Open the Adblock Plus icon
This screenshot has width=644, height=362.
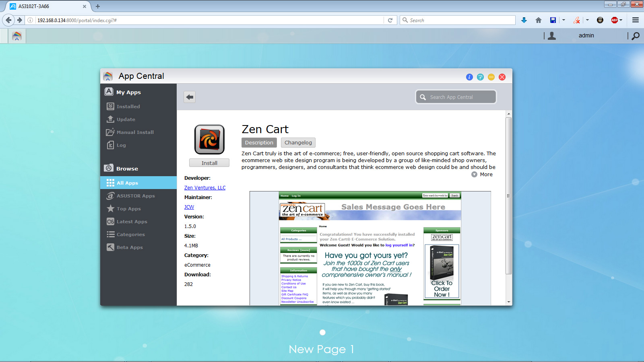[x=614, y=20]
